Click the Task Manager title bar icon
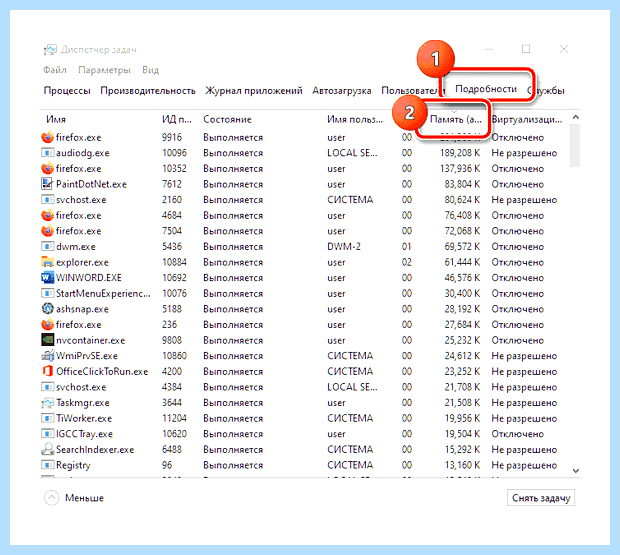Viewport: 620px width, 555px height. click(x=50, y=49)
